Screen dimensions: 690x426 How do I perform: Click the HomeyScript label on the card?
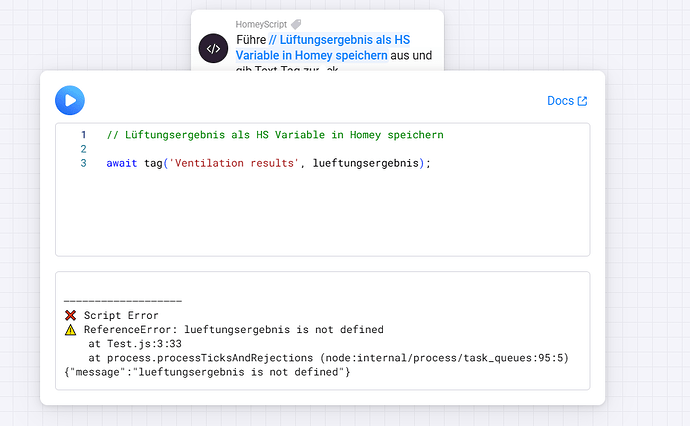pyautogui.click(x=261, y=24)
